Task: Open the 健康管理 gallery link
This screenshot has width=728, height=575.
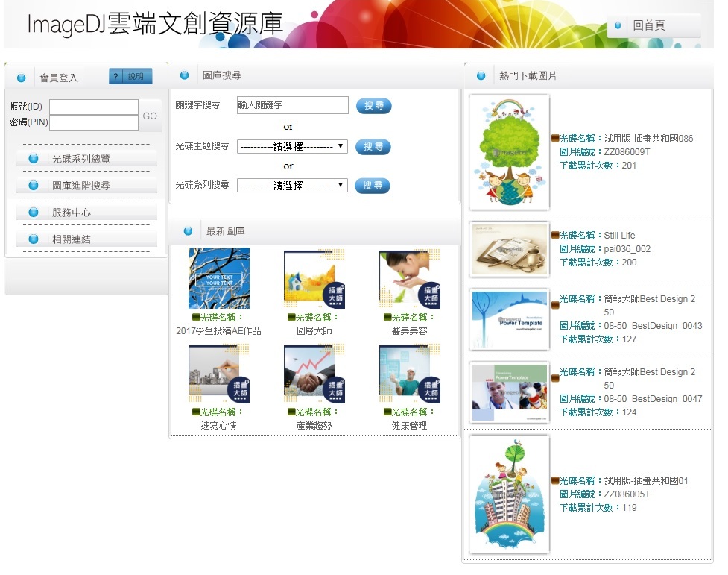Action: click(410, 425)
